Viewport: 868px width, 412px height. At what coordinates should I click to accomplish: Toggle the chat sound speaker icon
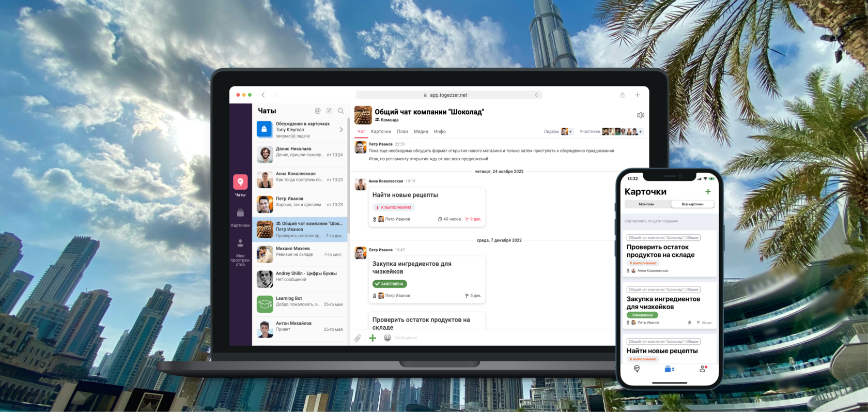point(640,115)
